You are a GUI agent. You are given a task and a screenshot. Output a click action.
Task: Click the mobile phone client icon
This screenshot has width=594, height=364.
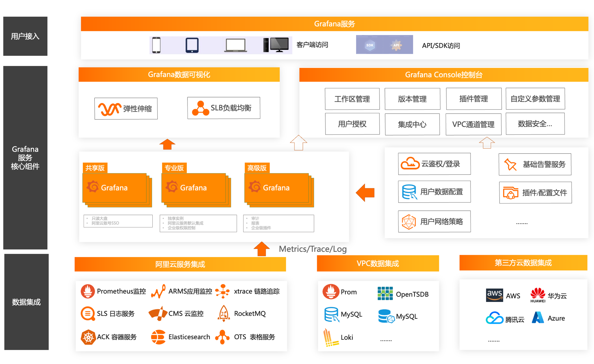tap(156, 45)
